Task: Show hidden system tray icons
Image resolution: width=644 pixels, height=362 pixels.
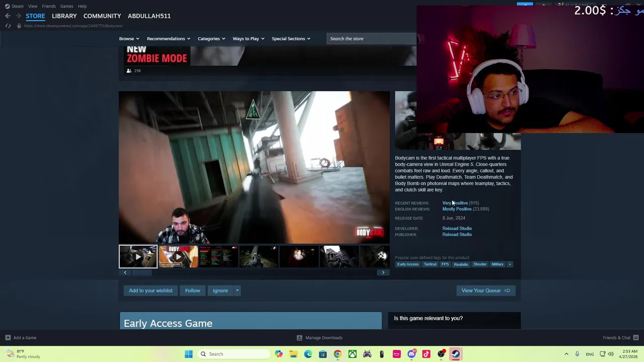Action: pos(566,354)
